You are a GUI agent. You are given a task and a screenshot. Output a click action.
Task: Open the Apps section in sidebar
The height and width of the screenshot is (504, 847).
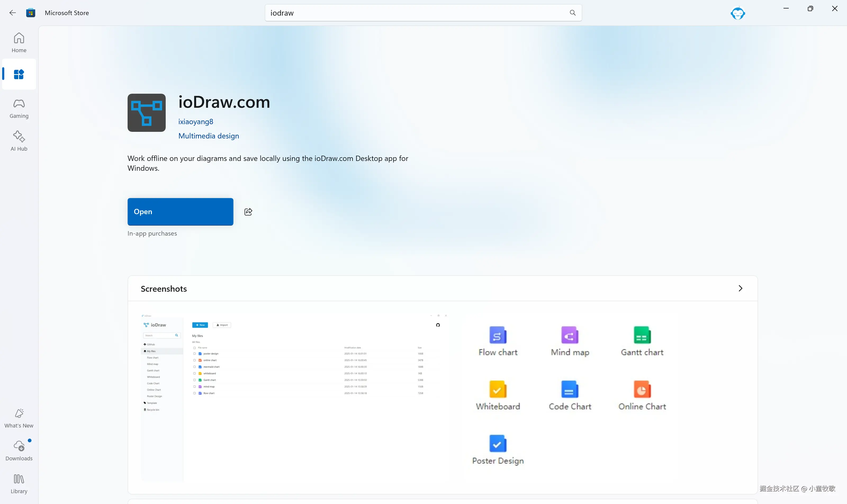pos(19,74)
